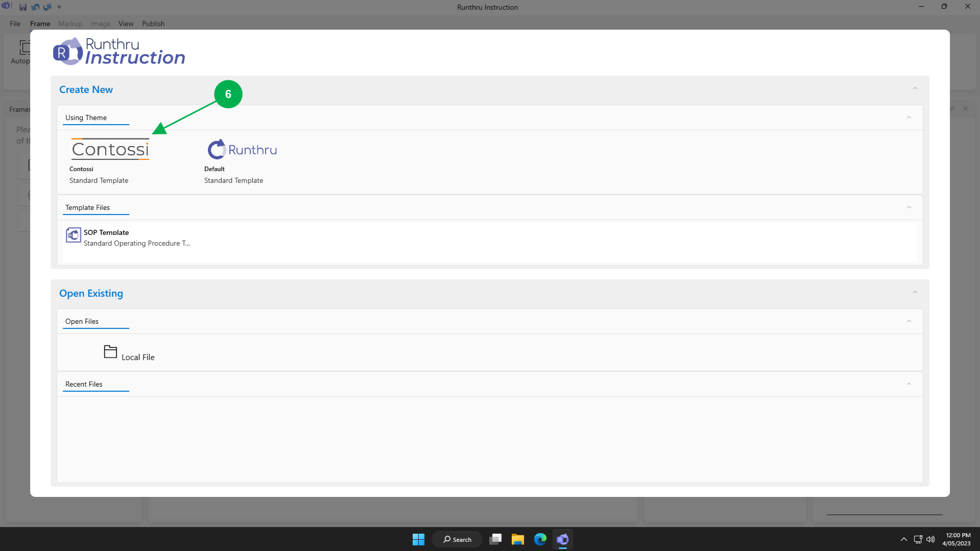The image size is (980, 551).
Task: Choose the Runthru Default theme logo
Action: (242, 149)
